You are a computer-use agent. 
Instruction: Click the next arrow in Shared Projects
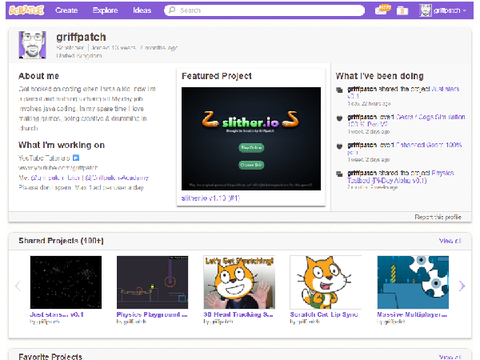click(x=462, y=286)
